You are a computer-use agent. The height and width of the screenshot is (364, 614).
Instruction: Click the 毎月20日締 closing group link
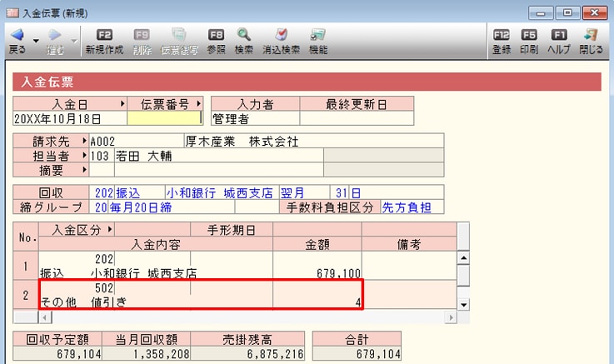tap(141, 207)
